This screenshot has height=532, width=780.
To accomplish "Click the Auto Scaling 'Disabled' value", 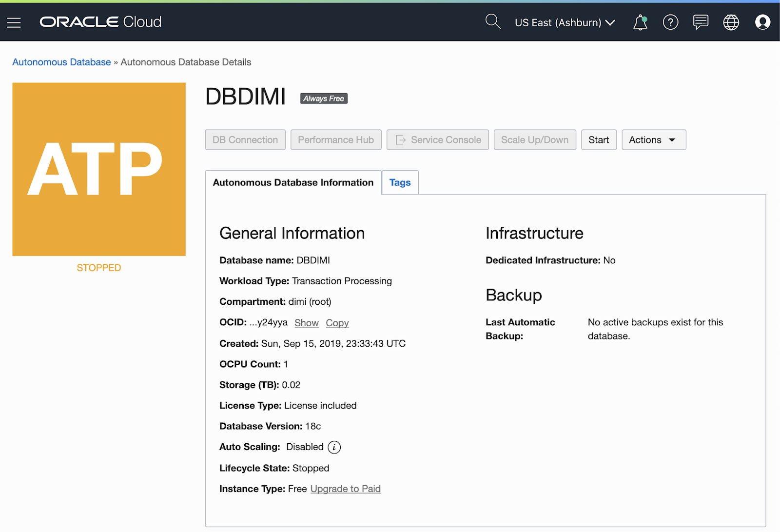I will [x=305, y=447].
